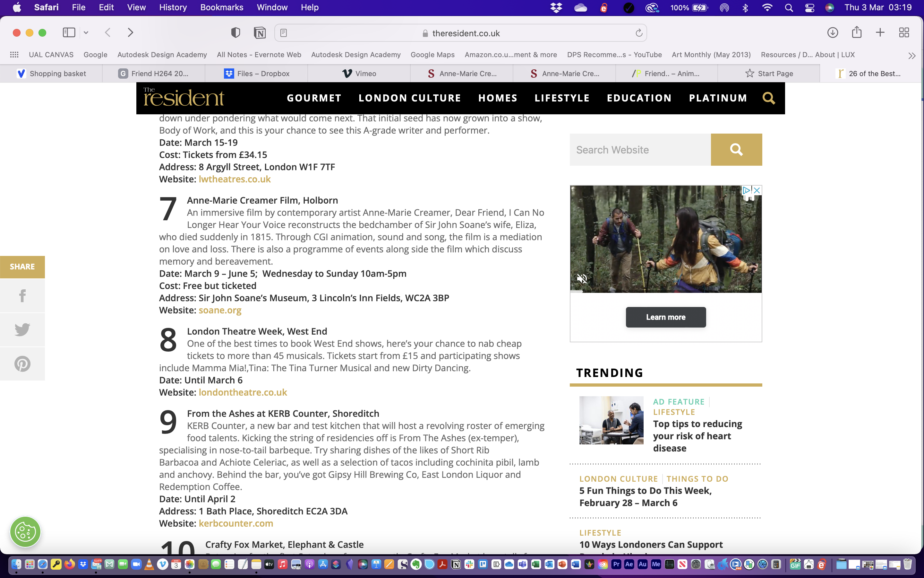Screen dimensions: 924x578
Task: Open the Share sheet icon
Action: [x=856, y=32]
